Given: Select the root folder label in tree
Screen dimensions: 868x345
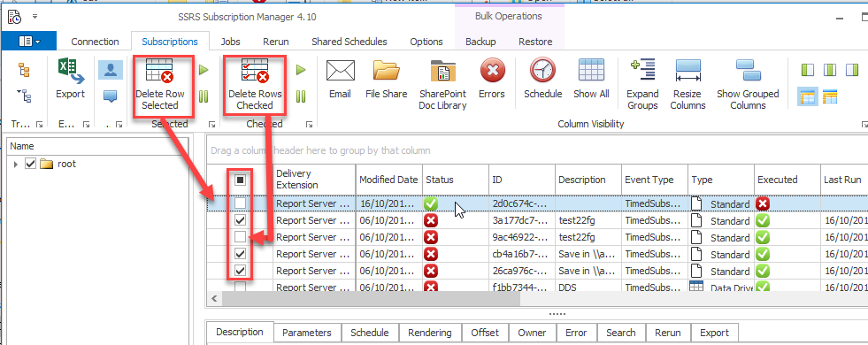Looking at the screenshot, I should tap(66, 164).
